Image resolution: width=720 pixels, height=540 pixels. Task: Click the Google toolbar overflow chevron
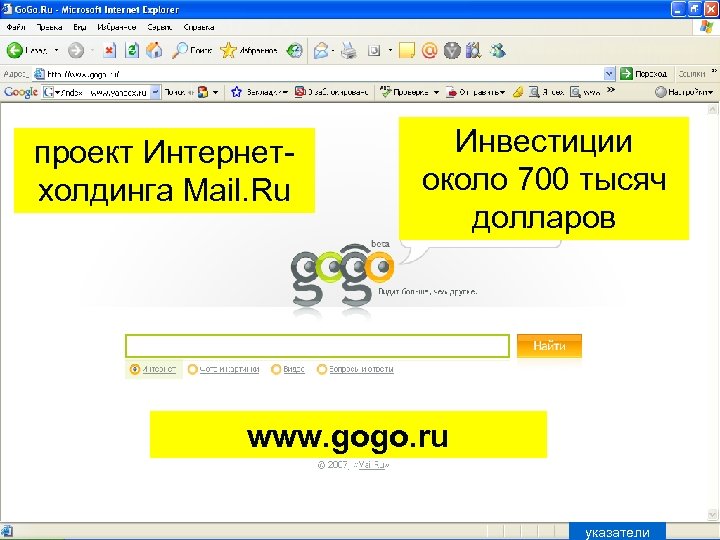(610, 90)
